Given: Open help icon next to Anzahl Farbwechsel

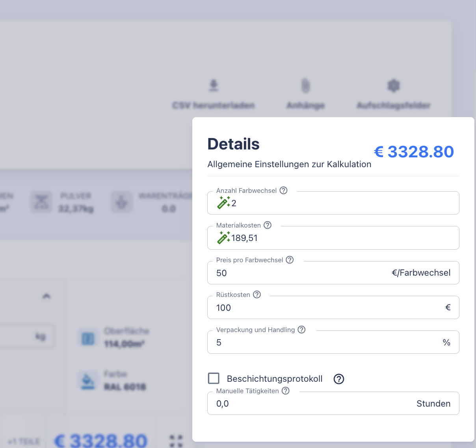Looking at the screenshot, I should [283, 190].
